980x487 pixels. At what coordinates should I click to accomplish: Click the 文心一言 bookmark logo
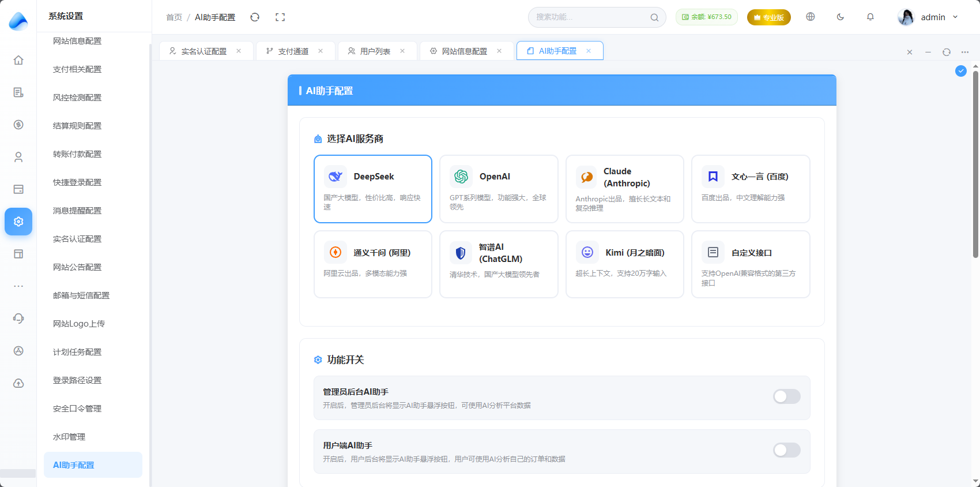point(713,177)
